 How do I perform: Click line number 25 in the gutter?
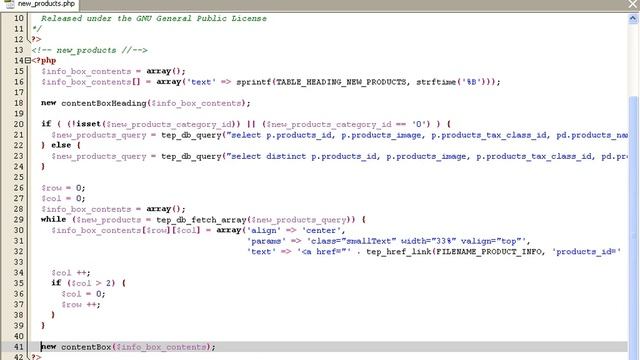click(x=19, y=177)
